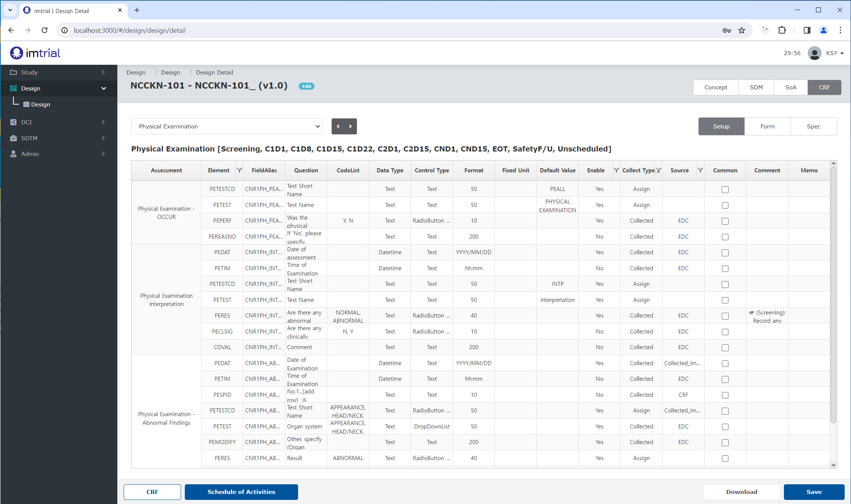
Task: Click the Save button
Action: [814, 492]
